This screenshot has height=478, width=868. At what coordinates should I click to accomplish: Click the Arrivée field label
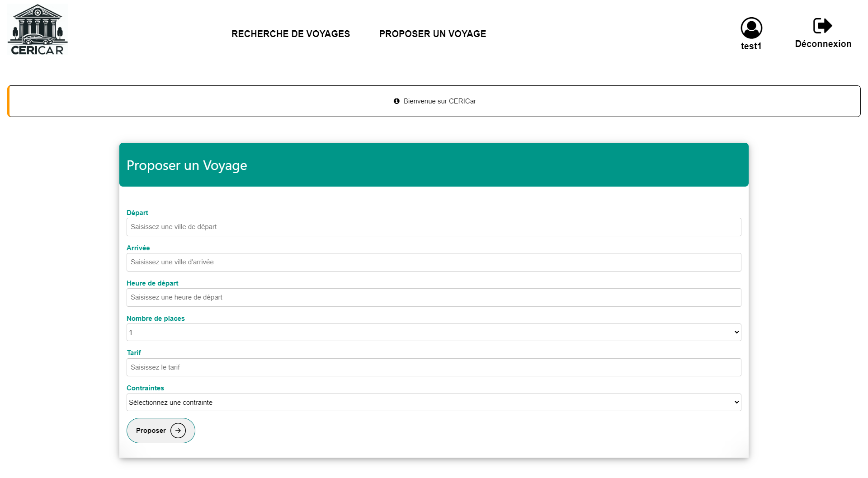tap(138, 248)
